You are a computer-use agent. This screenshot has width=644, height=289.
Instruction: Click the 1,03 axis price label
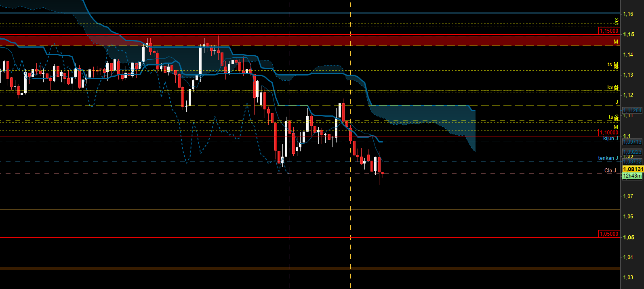pos(628,277)
